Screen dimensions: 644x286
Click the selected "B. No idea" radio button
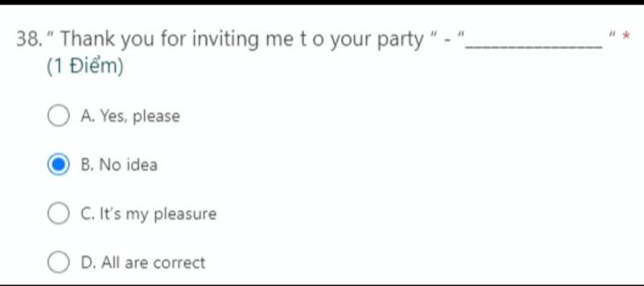click(58, 164)
